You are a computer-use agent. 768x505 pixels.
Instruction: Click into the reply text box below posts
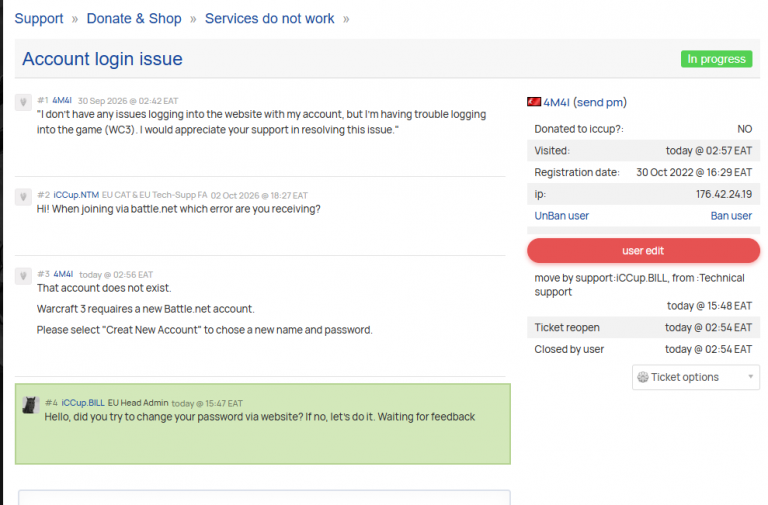click(x=264, y=497)
